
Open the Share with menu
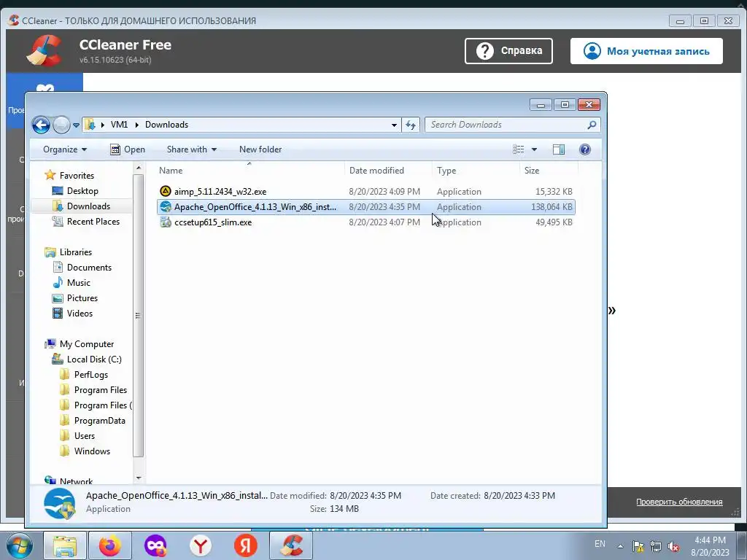(x=192, y=149)
